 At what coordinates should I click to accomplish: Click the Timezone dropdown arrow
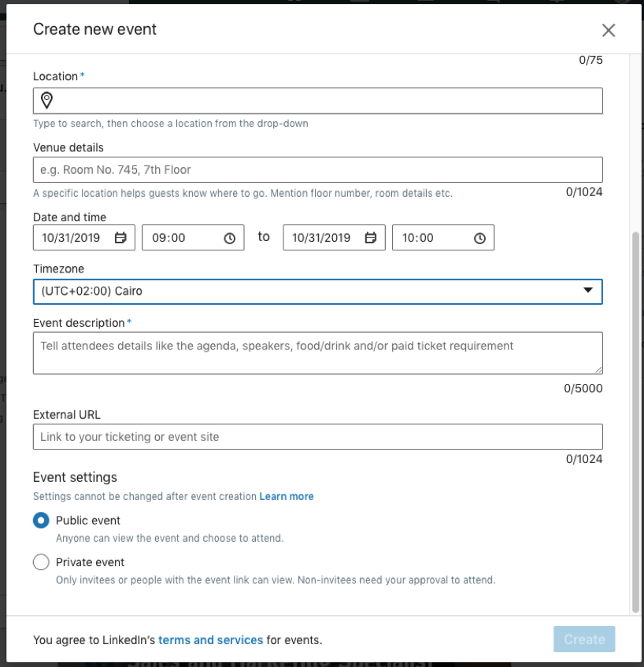coord(587,291)
